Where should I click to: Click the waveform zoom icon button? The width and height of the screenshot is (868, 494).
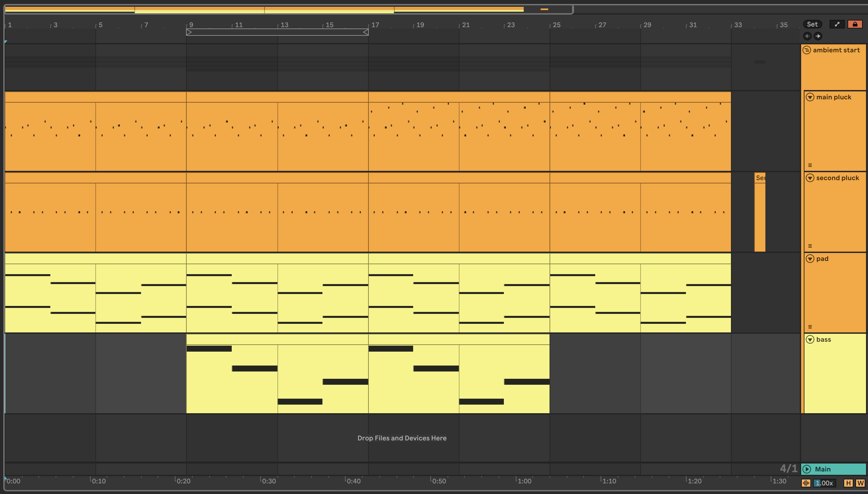point(806,483)
